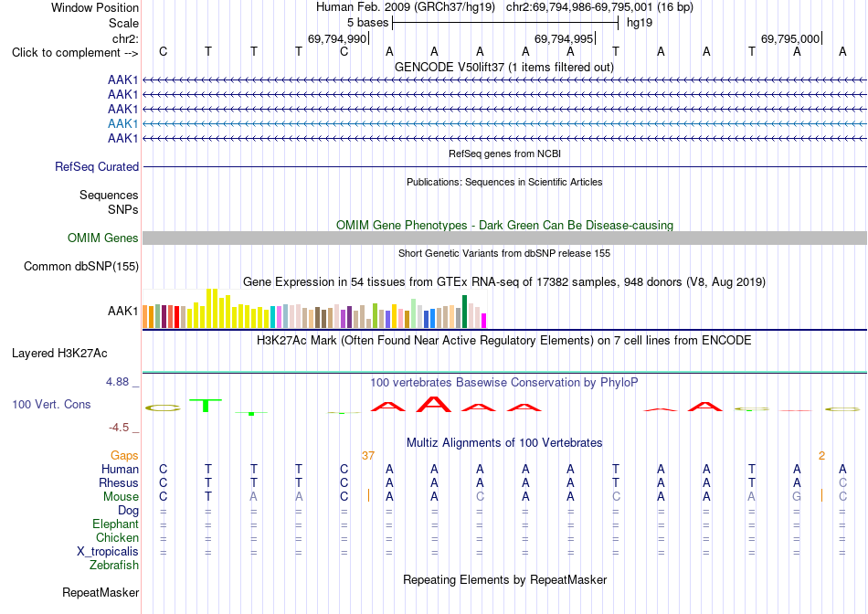
Task: Click the 69,794,995 position marker
Action: coord(564,38)
